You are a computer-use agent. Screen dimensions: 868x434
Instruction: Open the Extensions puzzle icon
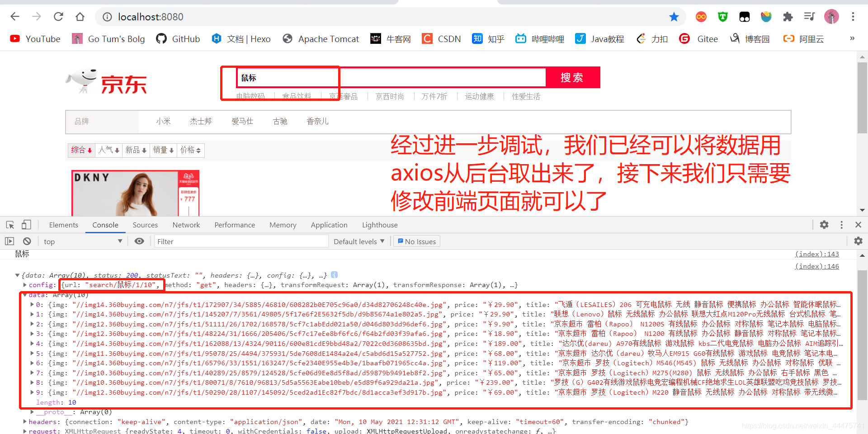coord(788,17)
